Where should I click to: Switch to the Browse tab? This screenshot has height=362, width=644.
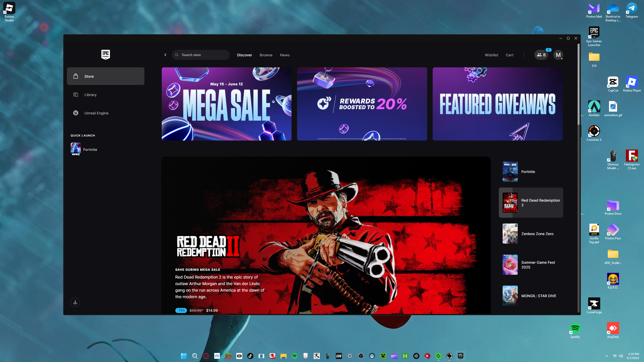click(266, 55)
